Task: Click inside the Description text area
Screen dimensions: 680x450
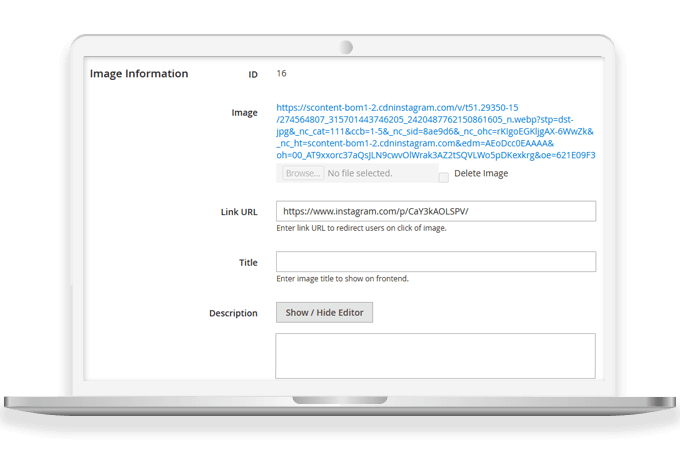Action: (435, 355)
